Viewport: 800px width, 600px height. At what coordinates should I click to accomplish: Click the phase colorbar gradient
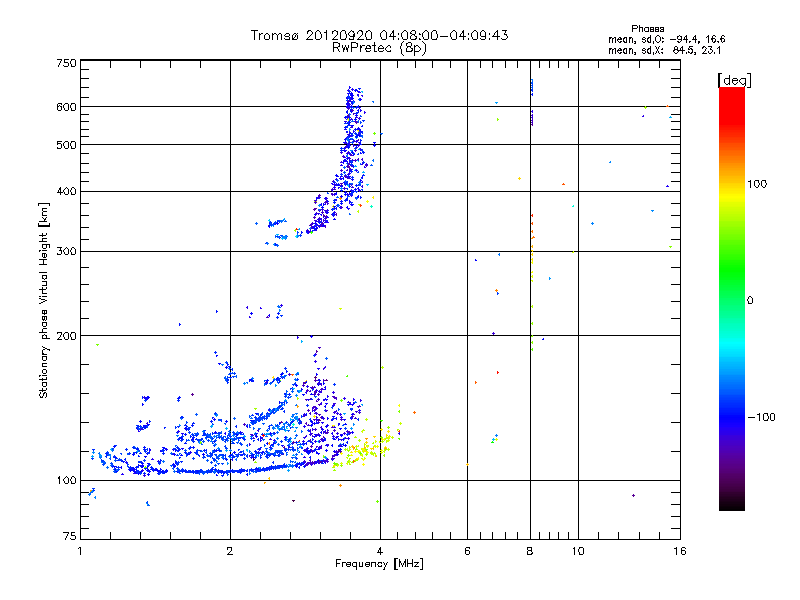[x=732, y=298]
